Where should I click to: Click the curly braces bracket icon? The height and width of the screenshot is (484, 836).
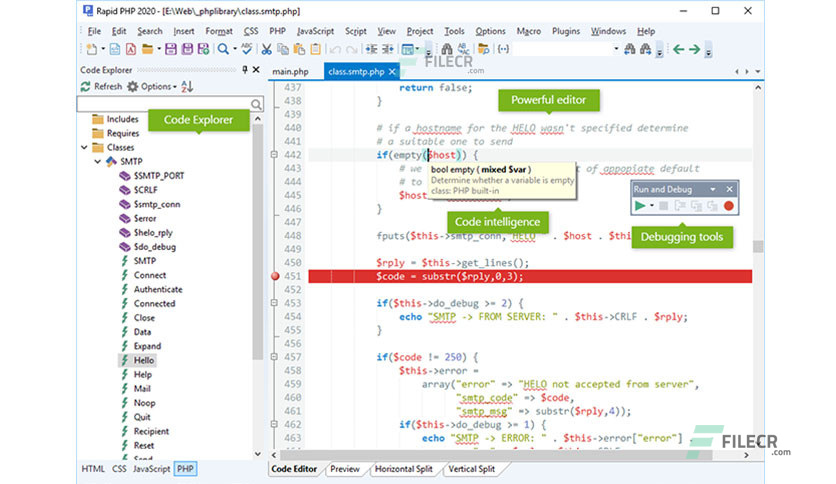503,50
